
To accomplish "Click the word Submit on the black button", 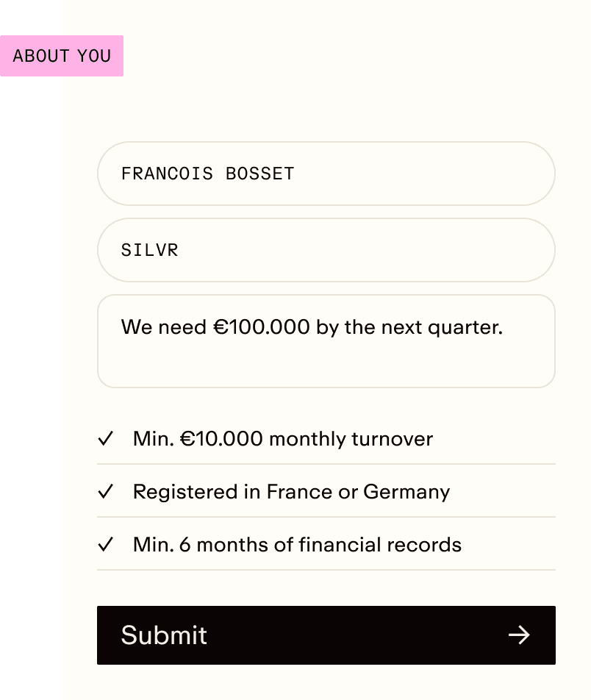I will [164, 635].
